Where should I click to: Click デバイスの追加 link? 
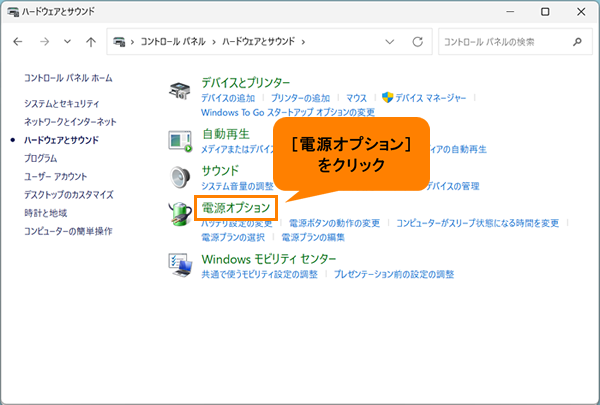pyautogui.click(x=228, y=98)
